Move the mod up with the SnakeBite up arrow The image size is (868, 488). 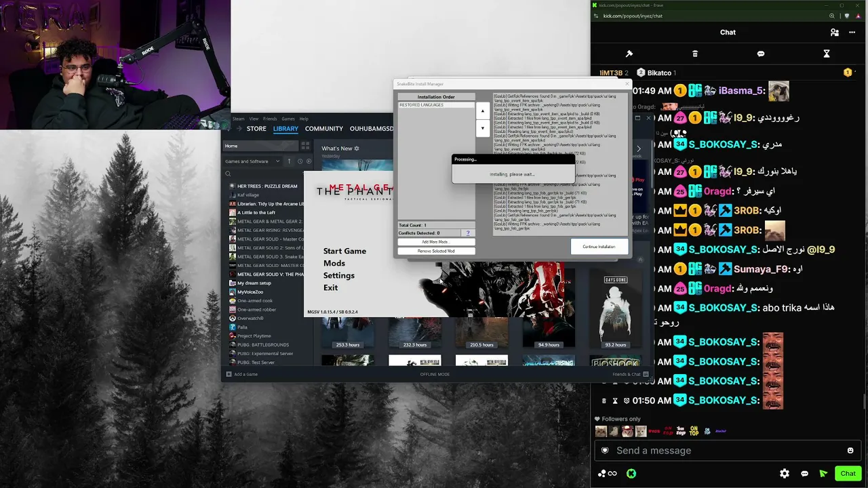(x=483, y=111)
